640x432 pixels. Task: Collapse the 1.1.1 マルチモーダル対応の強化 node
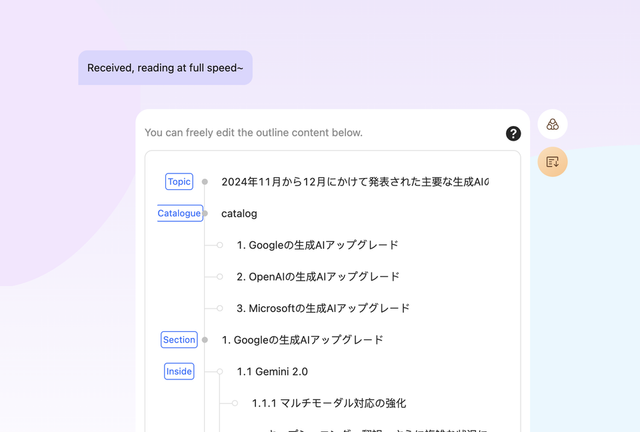click(x=235, y=403)
